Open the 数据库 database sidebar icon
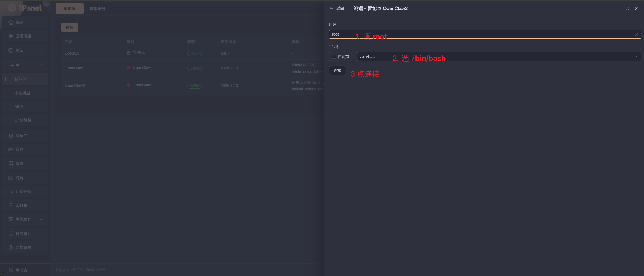 point(11,136)
